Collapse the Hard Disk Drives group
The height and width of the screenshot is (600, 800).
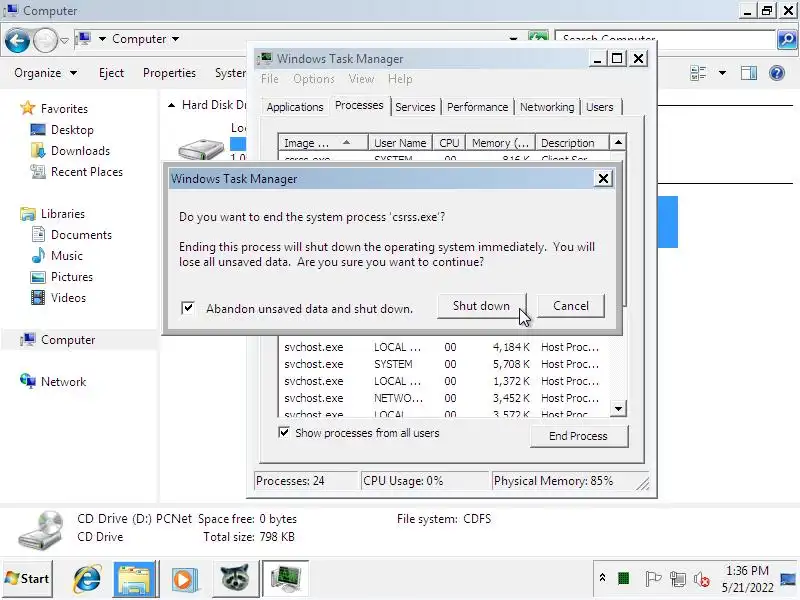pos(171,105)
